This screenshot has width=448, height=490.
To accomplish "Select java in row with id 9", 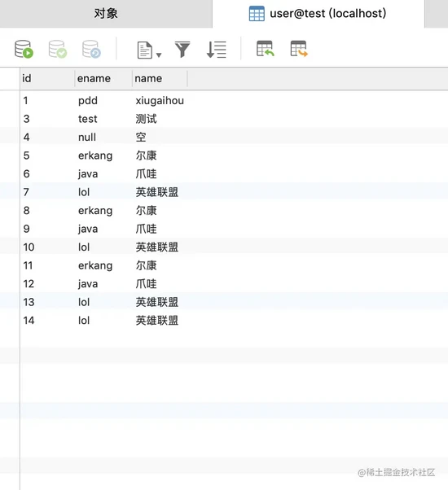I will [88, 229].
